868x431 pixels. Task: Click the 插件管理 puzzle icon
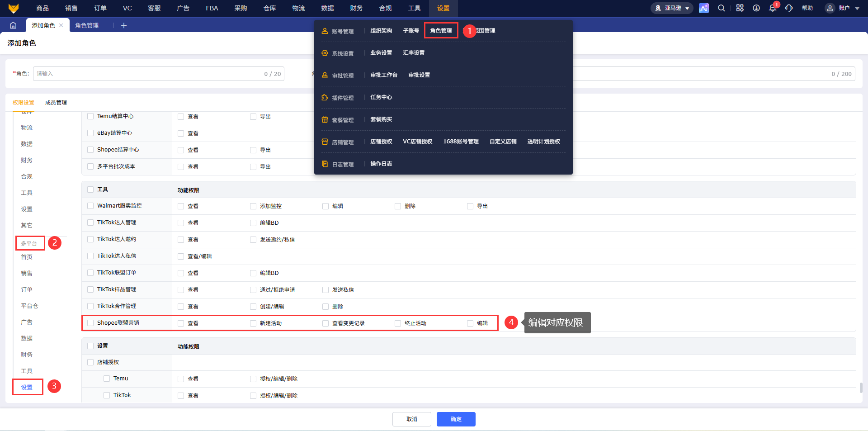pyautogui.click(x=325, y=98)
